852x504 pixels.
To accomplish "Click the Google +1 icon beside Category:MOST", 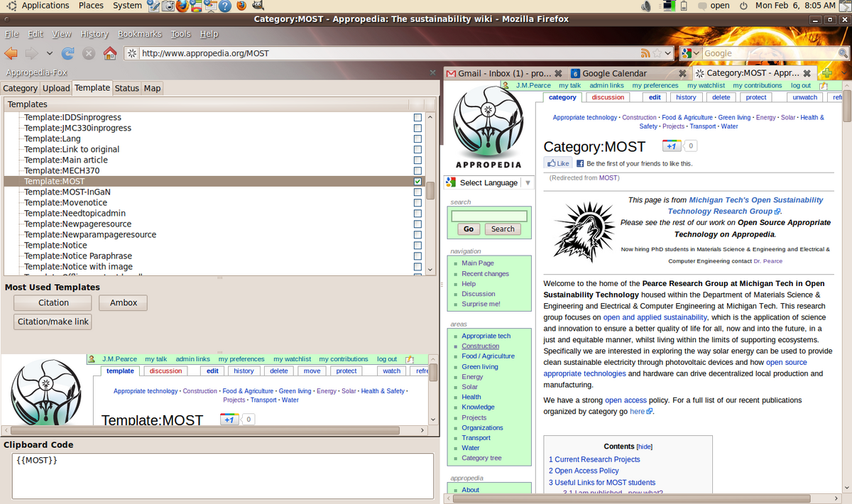I will pos(672,146).
